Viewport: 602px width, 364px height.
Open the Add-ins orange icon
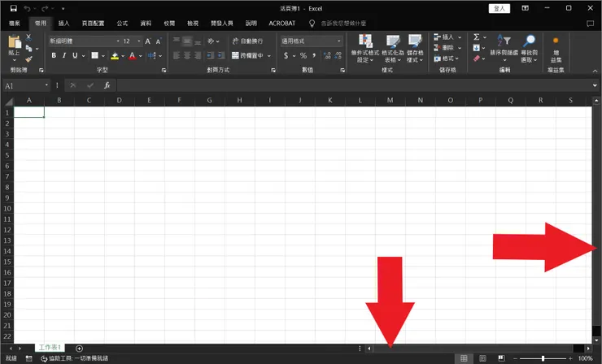(x=556, y=41)
